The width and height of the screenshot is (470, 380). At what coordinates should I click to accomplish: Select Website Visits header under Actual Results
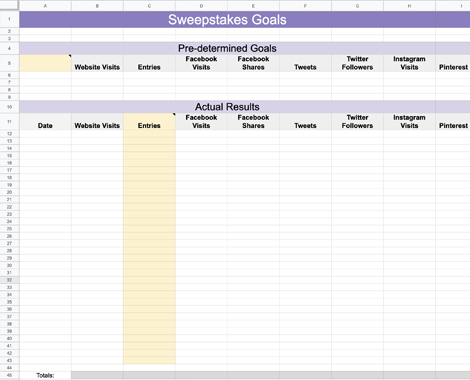(x=97, y=122)
